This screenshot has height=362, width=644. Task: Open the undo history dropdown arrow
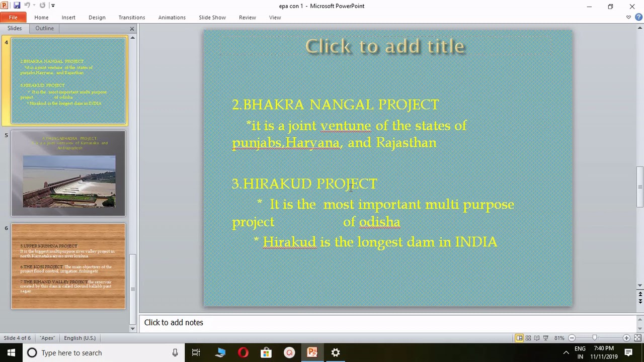point(34,6)
